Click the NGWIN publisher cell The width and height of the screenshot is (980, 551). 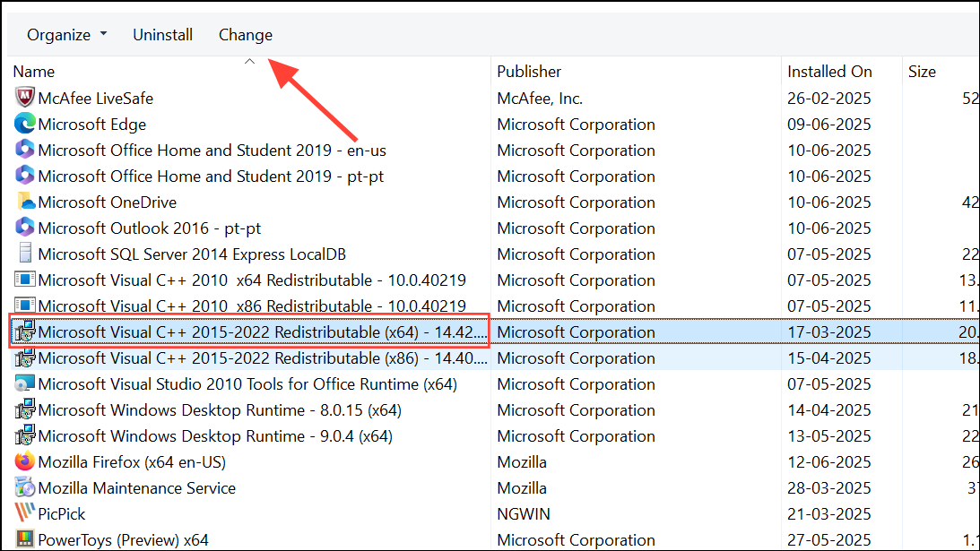point(524,513)
